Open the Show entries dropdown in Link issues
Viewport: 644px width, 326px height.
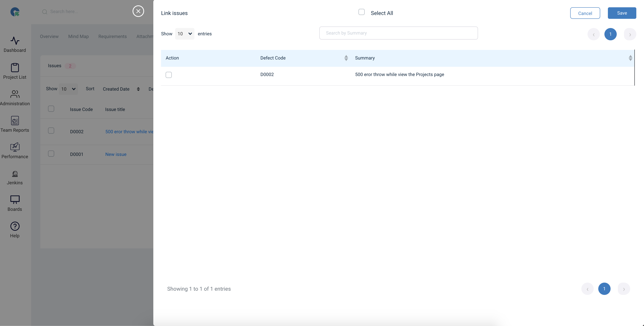(184, 34)
